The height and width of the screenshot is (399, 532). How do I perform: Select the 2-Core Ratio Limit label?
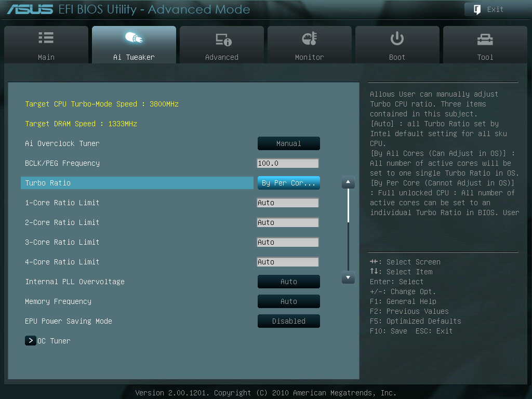pos(62,222)
